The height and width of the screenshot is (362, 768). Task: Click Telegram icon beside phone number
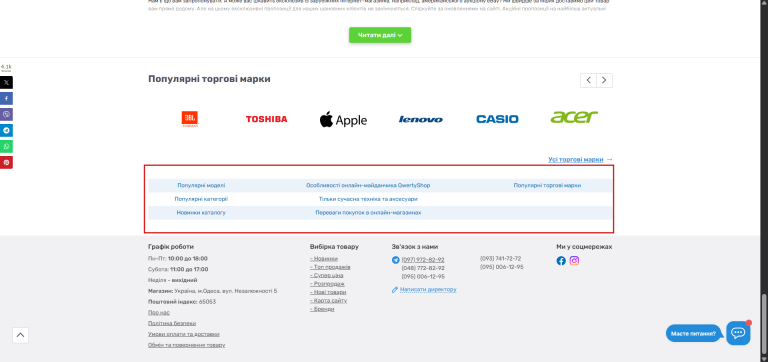(x=396, y=260)
